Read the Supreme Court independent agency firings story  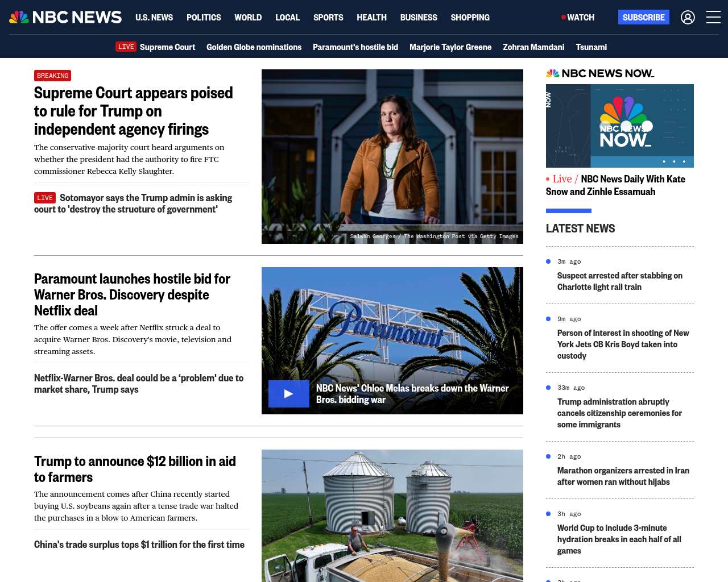133,111
